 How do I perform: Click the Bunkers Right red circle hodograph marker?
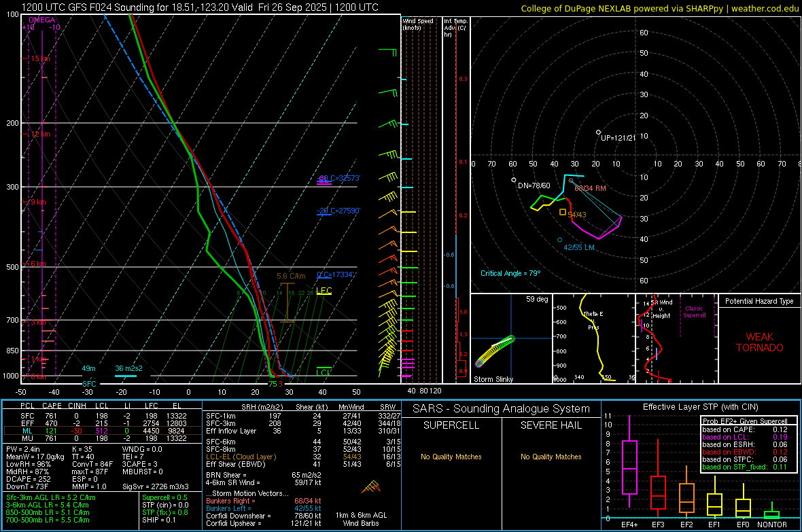point(572,181)
